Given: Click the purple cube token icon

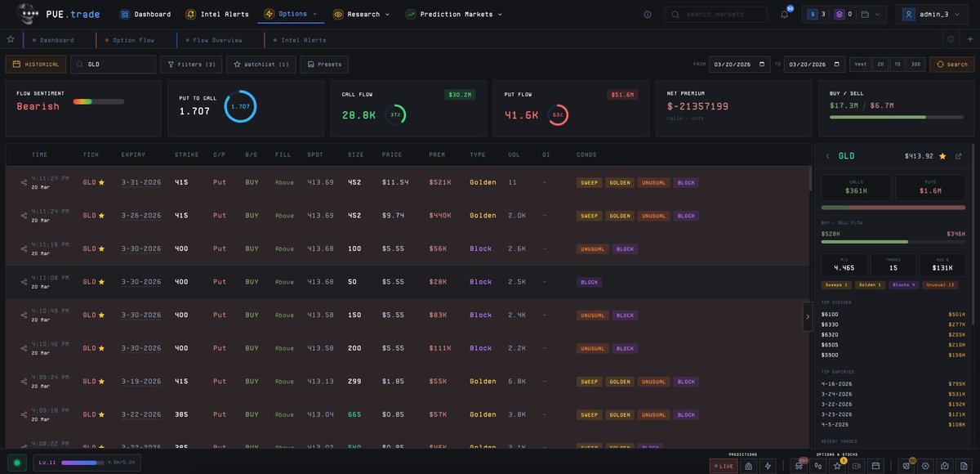Looking at the screenshot, I should tap(839, 14).
